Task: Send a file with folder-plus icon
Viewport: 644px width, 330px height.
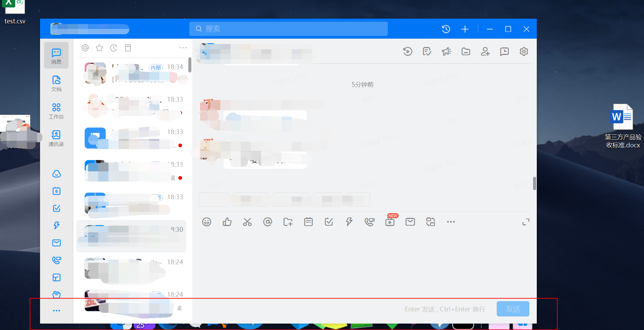Action: (288, 222)
